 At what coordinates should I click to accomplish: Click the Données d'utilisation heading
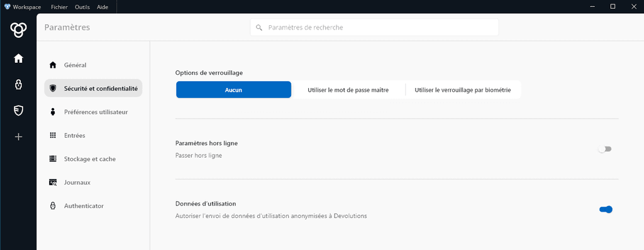pos(206,204)
